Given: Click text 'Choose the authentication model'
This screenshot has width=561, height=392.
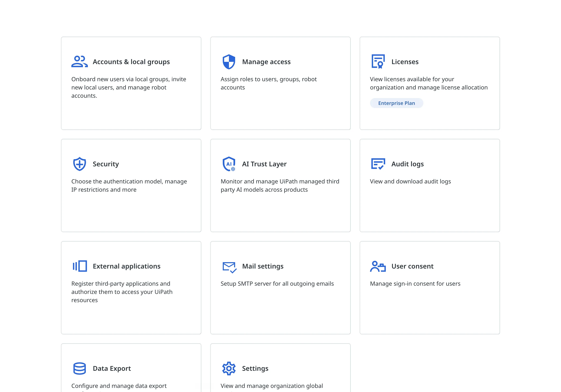Looking at the screenshot, I should click(117, 182).
